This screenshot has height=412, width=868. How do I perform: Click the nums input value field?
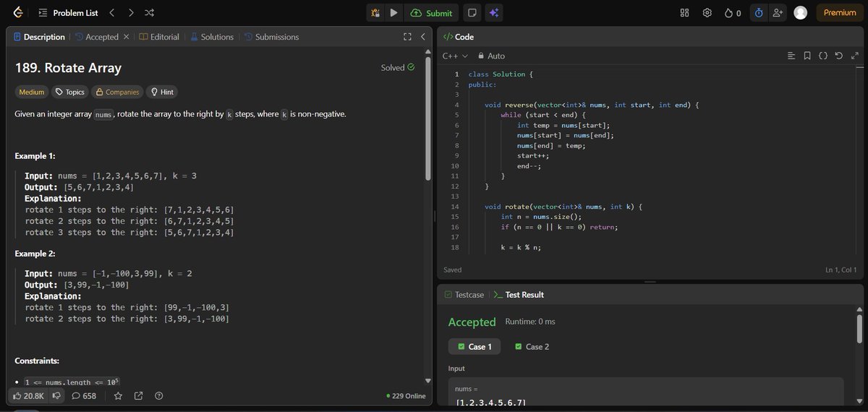646,392
